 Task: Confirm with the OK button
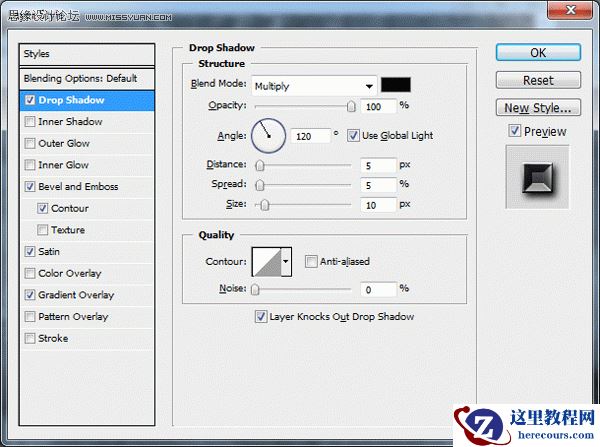click(x=538, y=52)
